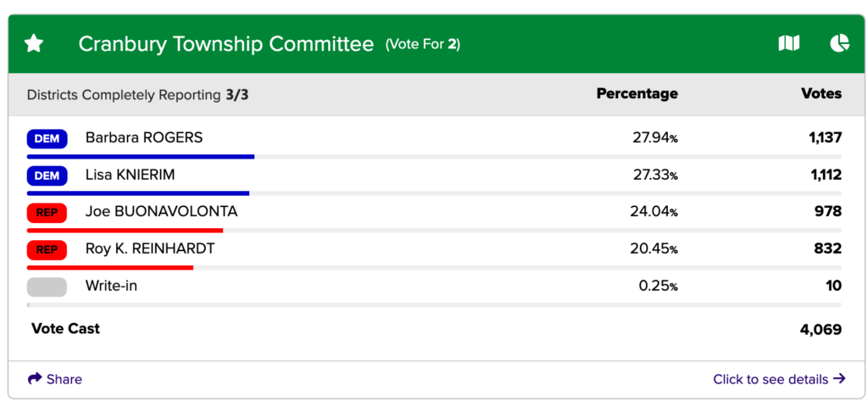Show the pie chart view
Screen dimensions: 868x413
pyautogui.click(x=839, y=43)
